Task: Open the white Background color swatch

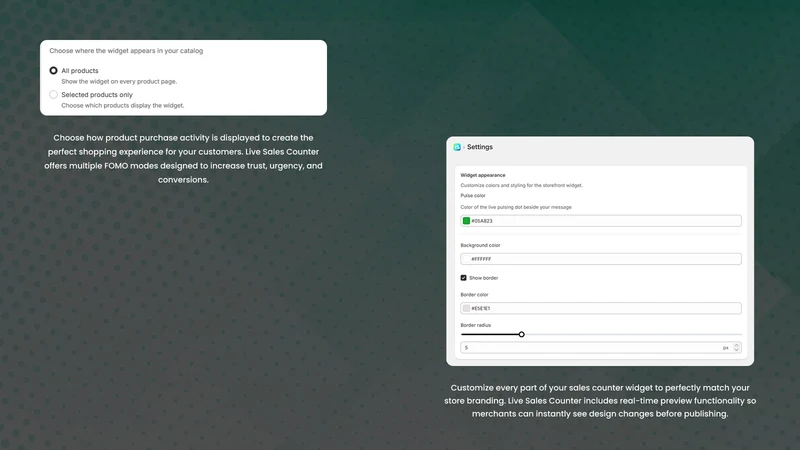Action: coord(466,259)
